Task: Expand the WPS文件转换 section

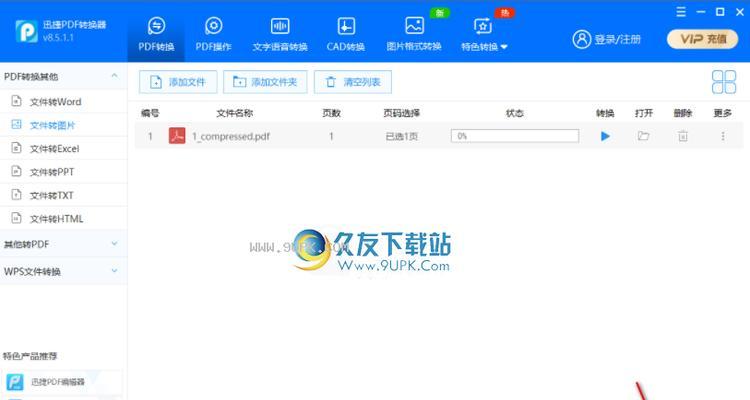Action: point(63,271)
